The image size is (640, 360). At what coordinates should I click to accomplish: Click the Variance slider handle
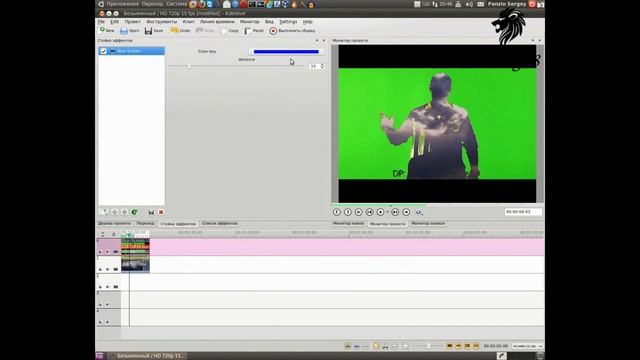pos(189,66)
